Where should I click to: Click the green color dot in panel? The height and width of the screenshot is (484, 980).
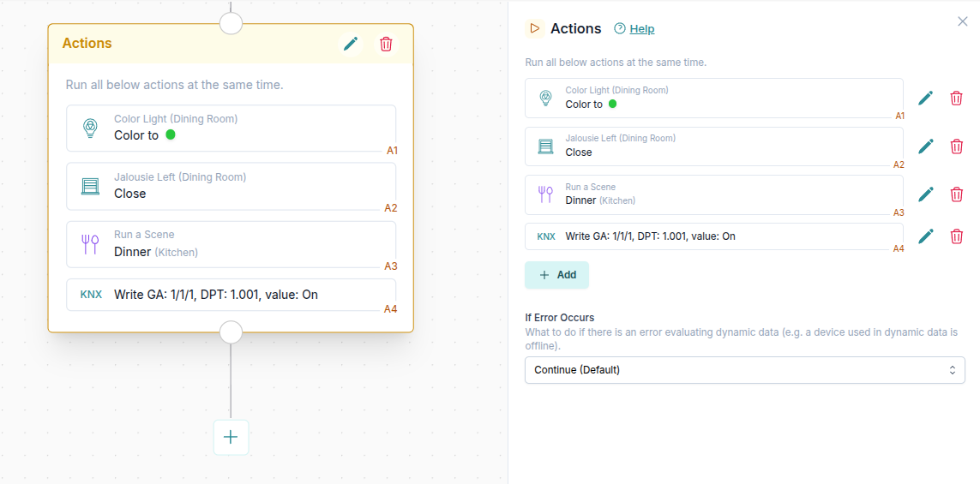(612, 105)
